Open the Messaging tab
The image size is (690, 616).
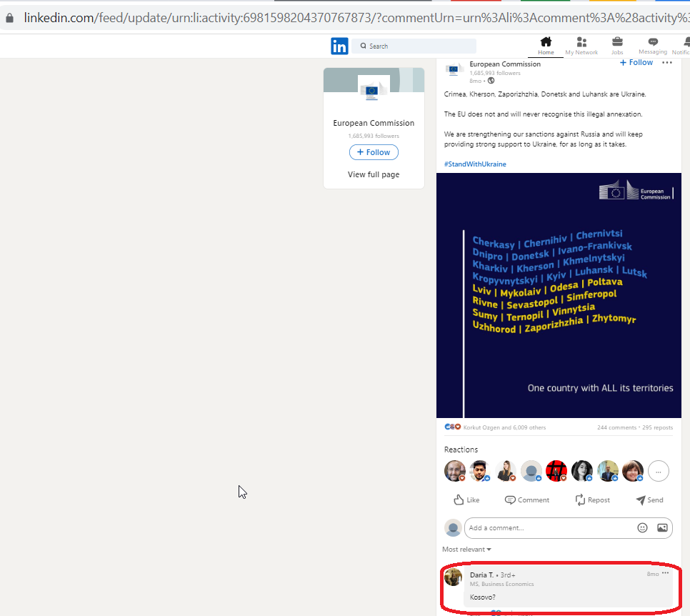[653, 46]
